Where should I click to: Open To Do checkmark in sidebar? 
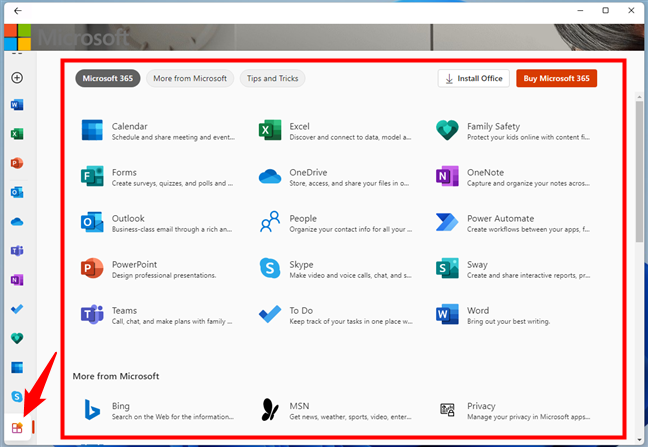tap(17, 309)
